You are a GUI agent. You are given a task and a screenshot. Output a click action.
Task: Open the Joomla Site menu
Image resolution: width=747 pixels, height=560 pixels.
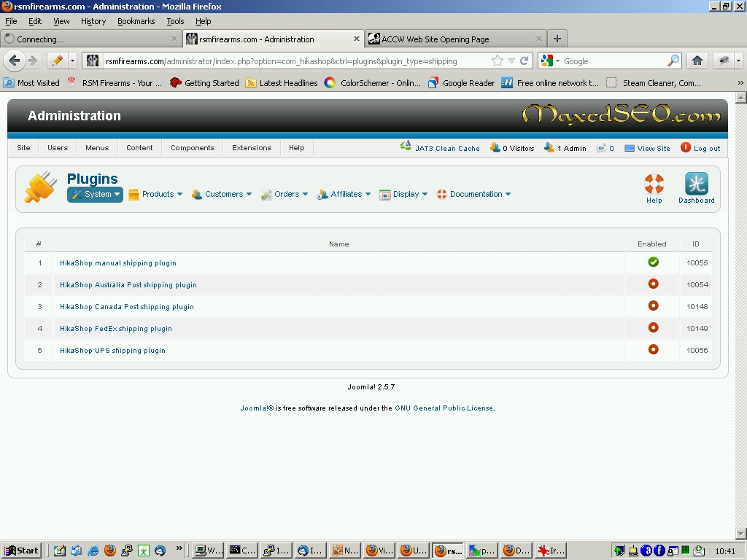(23, 147)
